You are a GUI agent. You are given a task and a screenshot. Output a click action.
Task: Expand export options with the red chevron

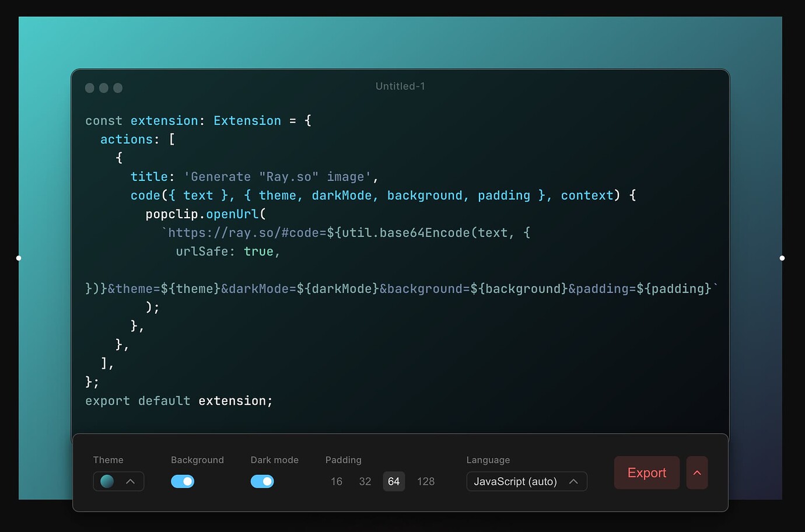pyautogui.click(x=697, y=473)
